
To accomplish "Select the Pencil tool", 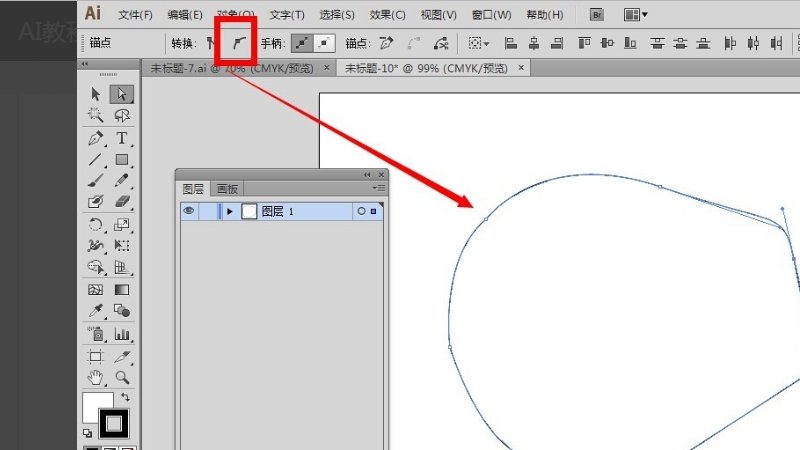I will pyautogui.click(x=121, y=181).
